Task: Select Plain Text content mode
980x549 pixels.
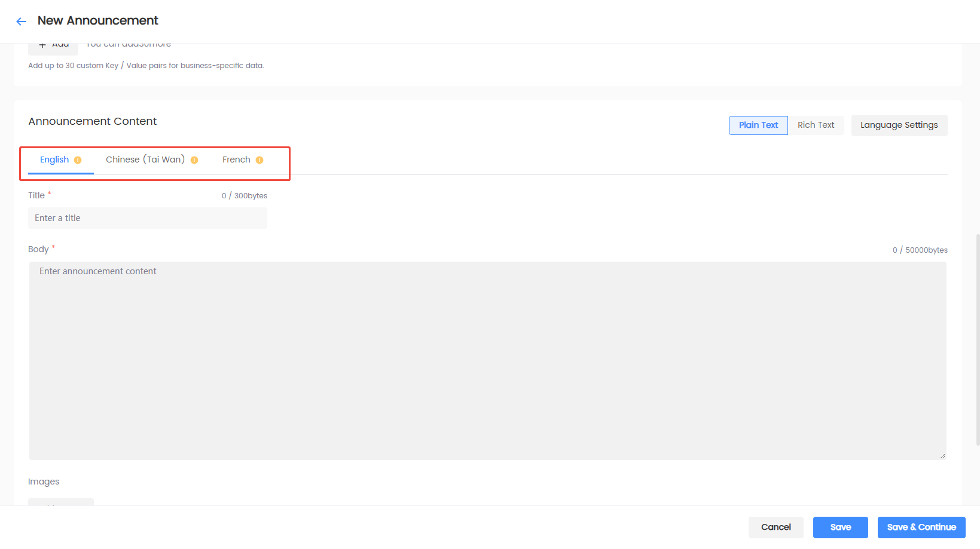Action: coord(758,125)
